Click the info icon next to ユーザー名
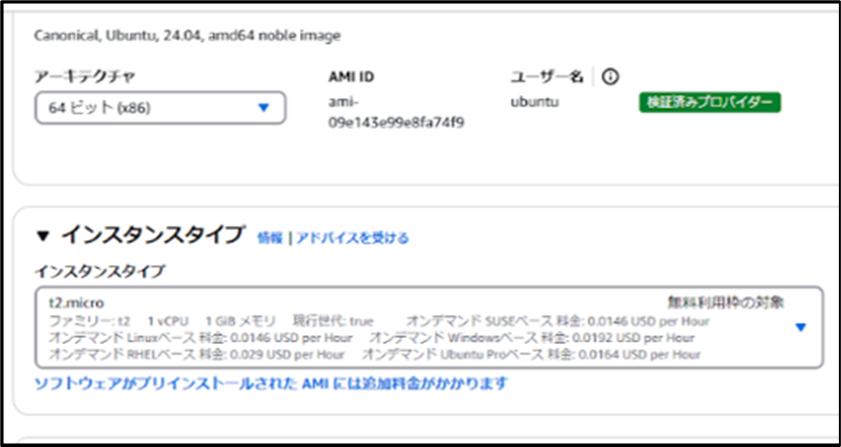 (x=610, y=77)
